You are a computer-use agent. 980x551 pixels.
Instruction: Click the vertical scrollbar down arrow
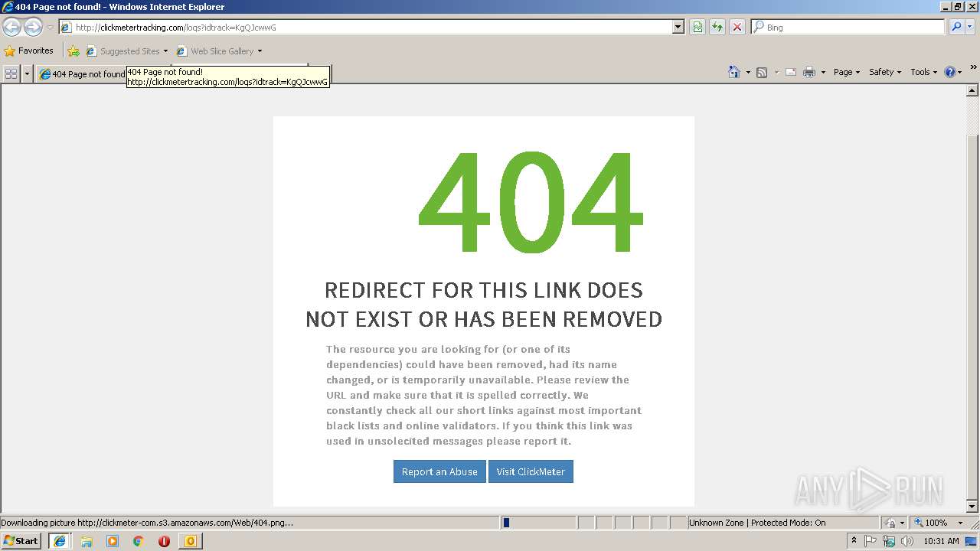(x=973, y=506)
